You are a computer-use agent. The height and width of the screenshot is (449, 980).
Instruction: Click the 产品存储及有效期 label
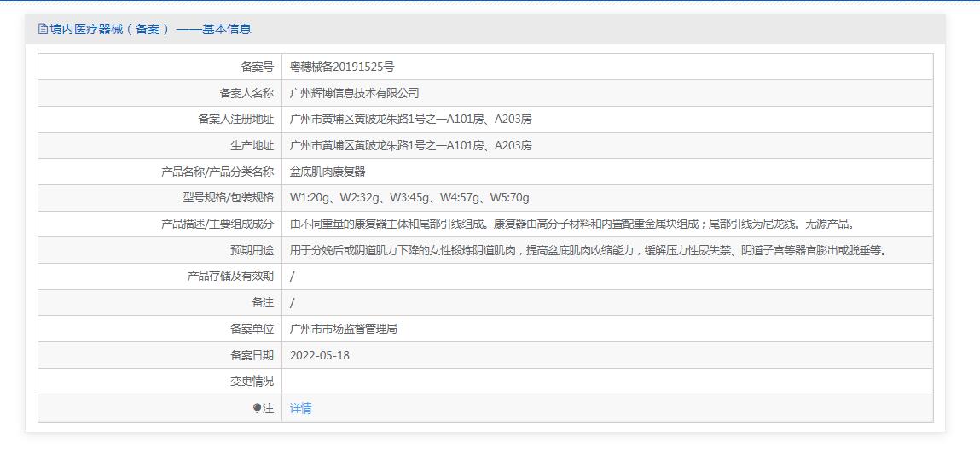(x=230, y=277)
